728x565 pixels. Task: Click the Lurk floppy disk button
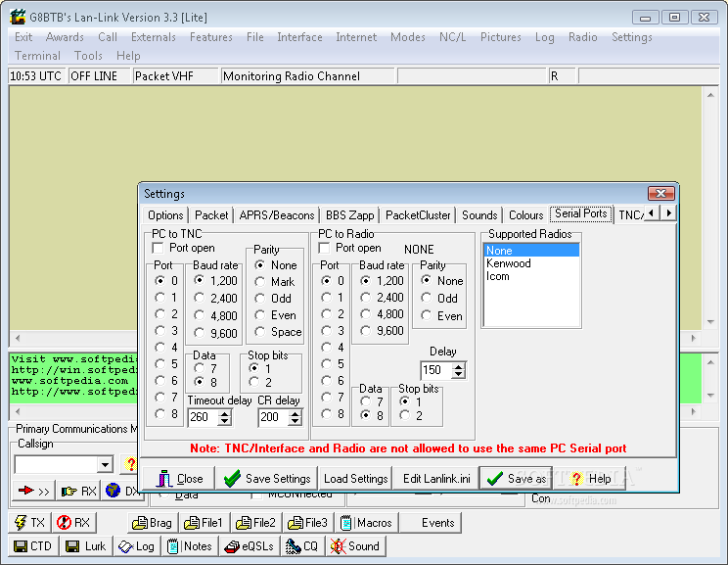click(86, 546)
